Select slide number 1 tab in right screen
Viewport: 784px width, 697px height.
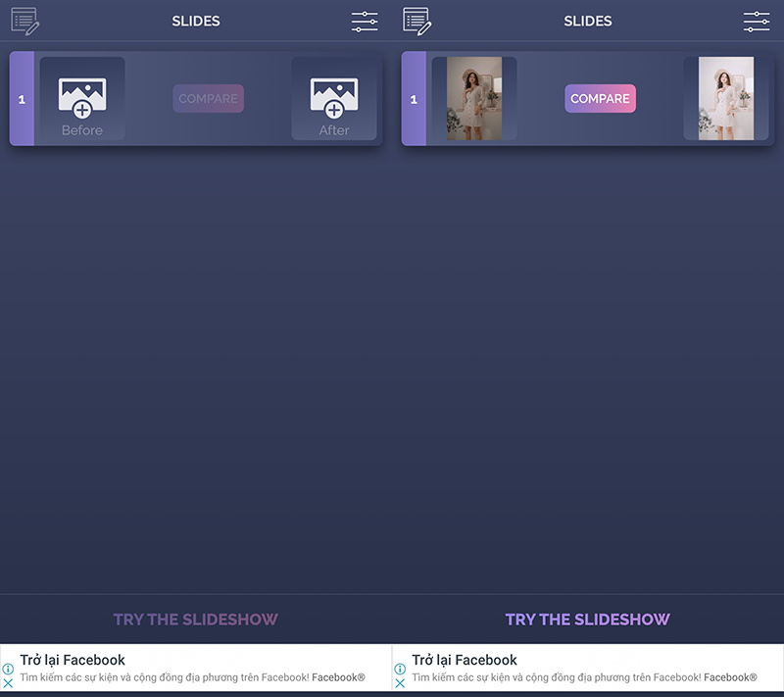click(x=414, y=98)
